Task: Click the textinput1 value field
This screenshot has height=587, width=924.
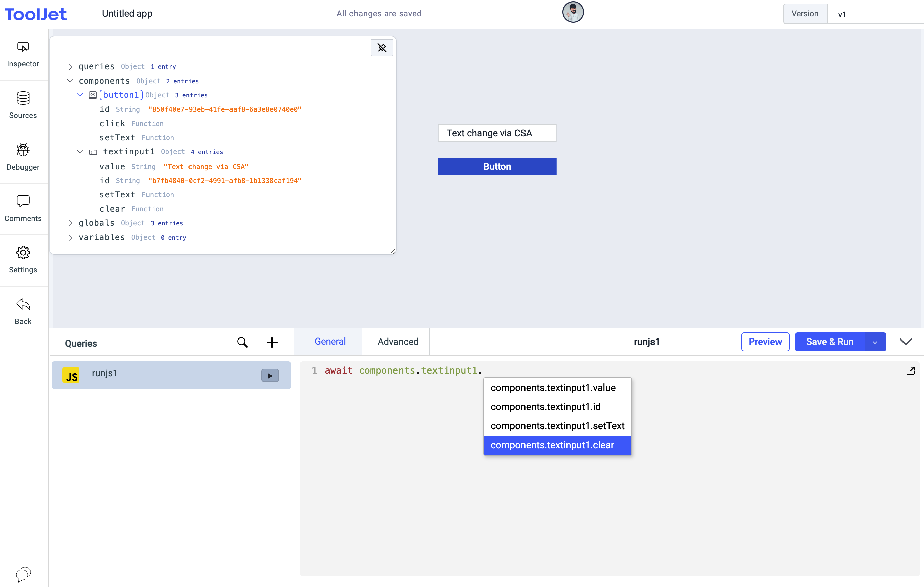Action: (207, 166)
